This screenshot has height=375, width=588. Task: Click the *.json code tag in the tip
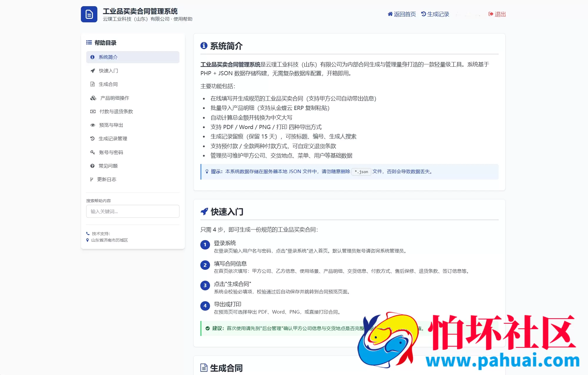click(361, 172)
